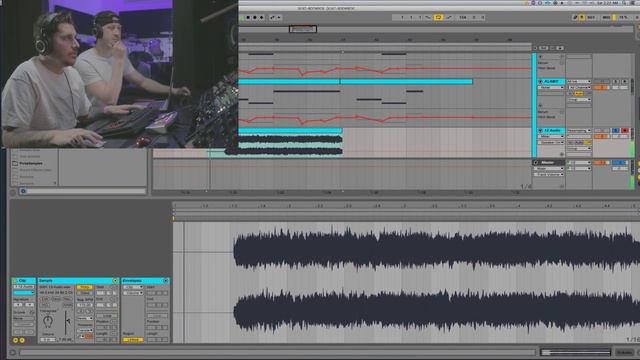Click the Record button in transport
This screenshot has width=640, height=360.
[x=255, y=18]
